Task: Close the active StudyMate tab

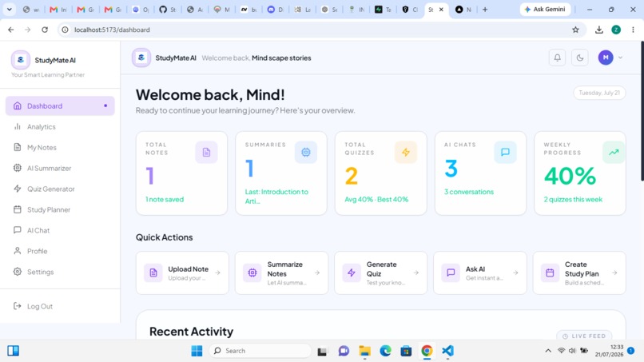Action: coord(441,10)
